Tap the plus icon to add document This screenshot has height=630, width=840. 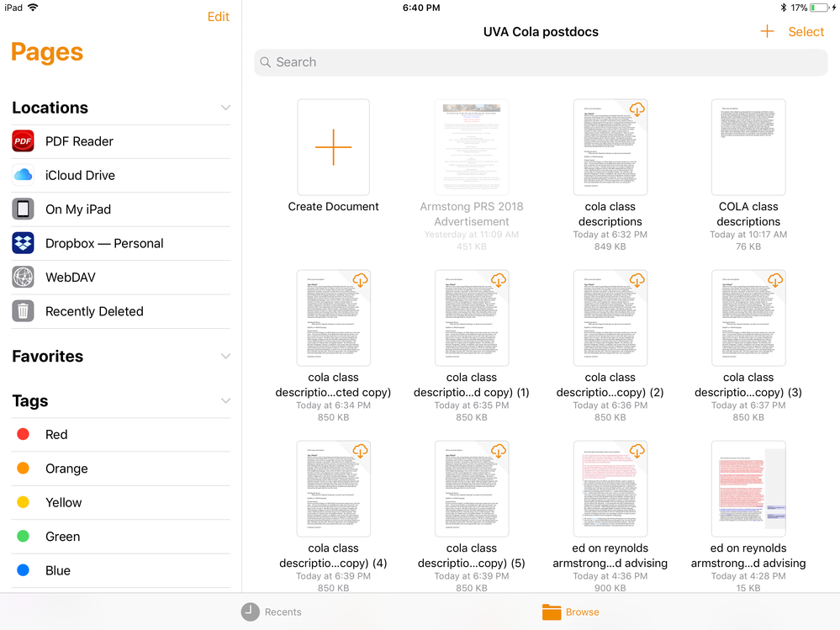click(767, 32)
